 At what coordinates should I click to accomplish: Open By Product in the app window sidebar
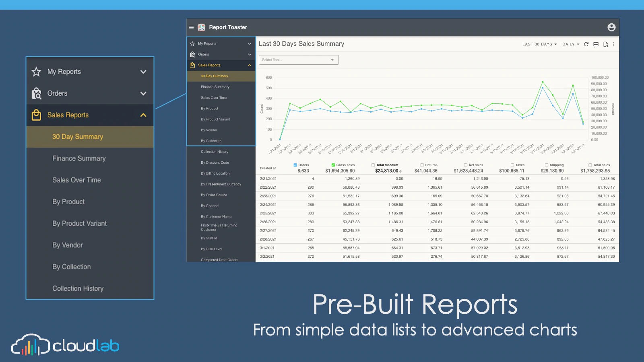(x=221, y=109)
